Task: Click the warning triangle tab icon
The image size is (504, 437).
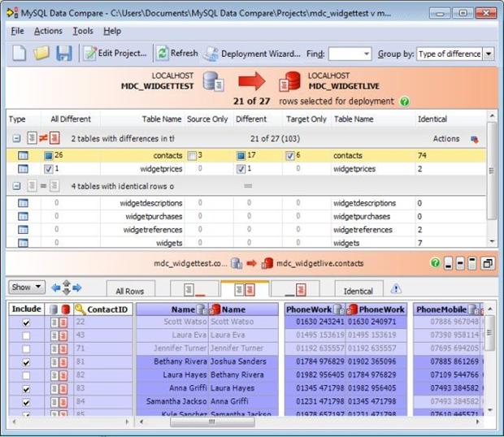Action: click(396, 289)
